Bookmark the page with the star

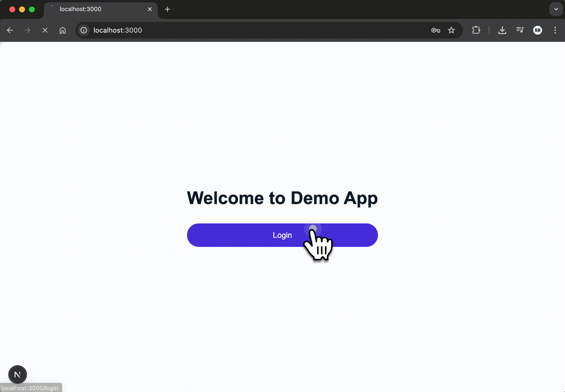click(x=452, y=30)
